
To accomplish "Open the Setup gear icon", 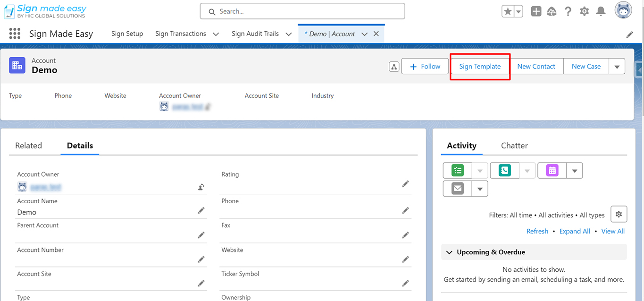I will point(585,12).
